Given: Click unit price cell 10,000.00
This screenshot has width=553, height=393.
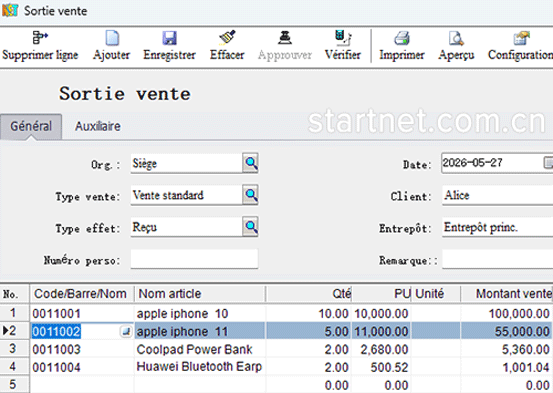Looking at the screenshot, I should click(382, 314).
